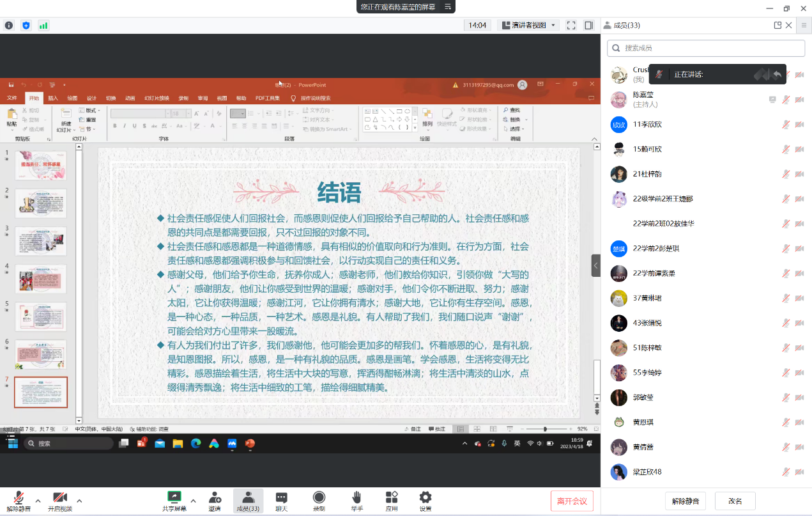812x516 pixels.
Task: Expand the 演讲者视图 view dropdown
Action: point(529,26)
